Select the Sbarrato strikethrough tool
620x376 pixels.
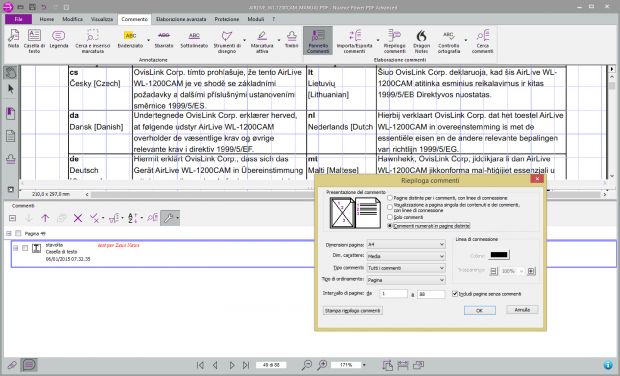point(164,39)
